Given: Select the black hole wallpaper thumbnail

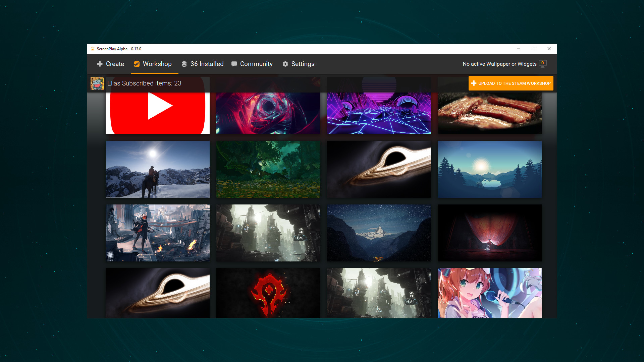Looking at the screenshot, I should pyautogui.click(x=379, y=169).
